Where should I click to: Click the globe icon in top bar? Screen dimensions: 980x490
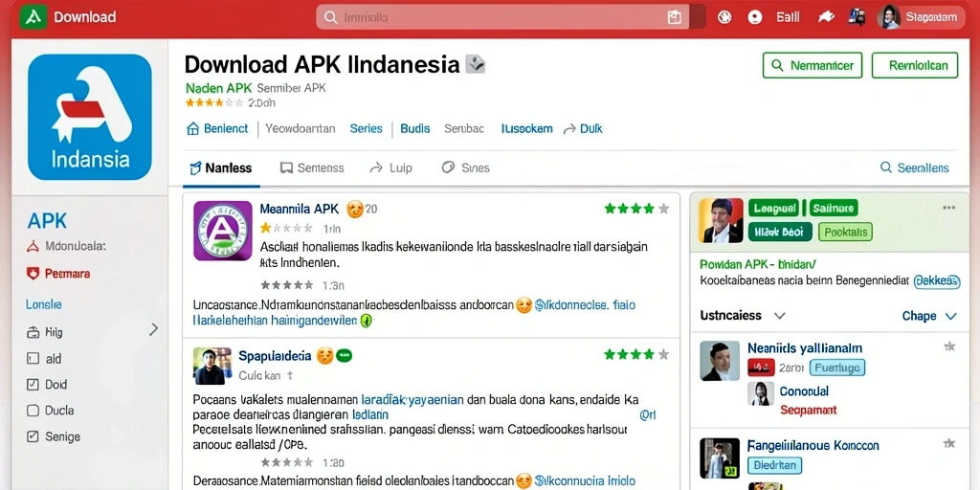pyautogui.click(x=724, y=17)
